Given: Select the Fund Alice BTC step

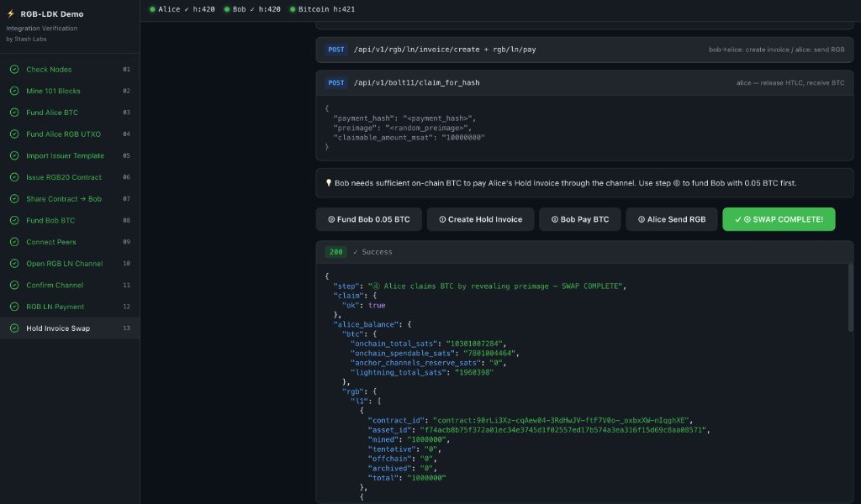Looking at the screenshot, I should (70, 113).
